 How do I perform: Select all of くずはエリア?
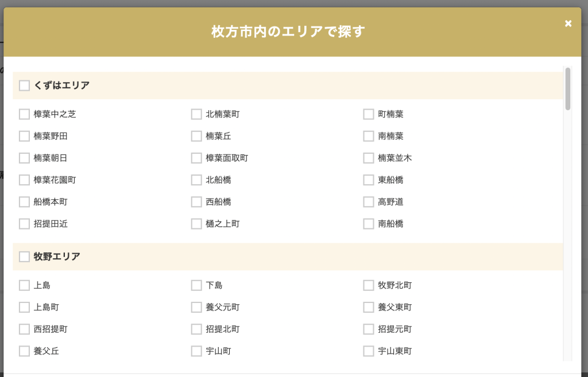pyautogui.click(x=24, y=85)
